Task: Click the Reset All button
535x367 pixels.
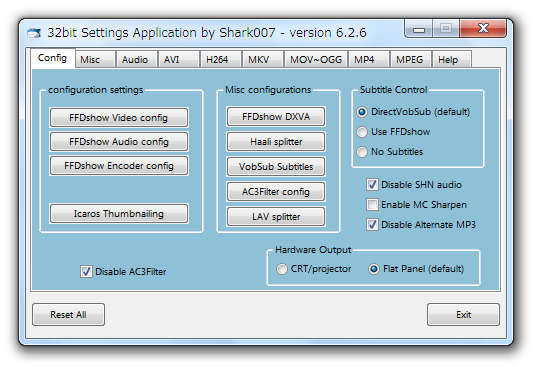Action: click(x=68, y=314)
